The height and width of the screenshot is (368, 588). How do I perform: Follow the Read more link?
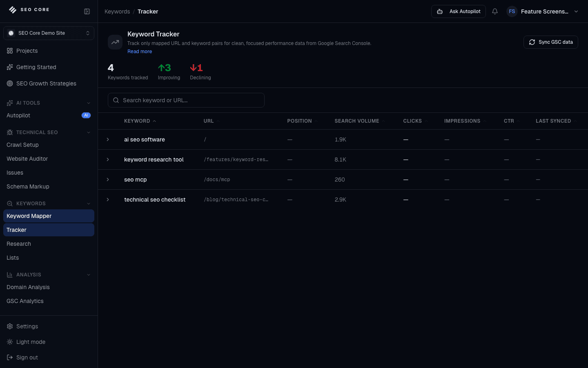coord(140,52)
